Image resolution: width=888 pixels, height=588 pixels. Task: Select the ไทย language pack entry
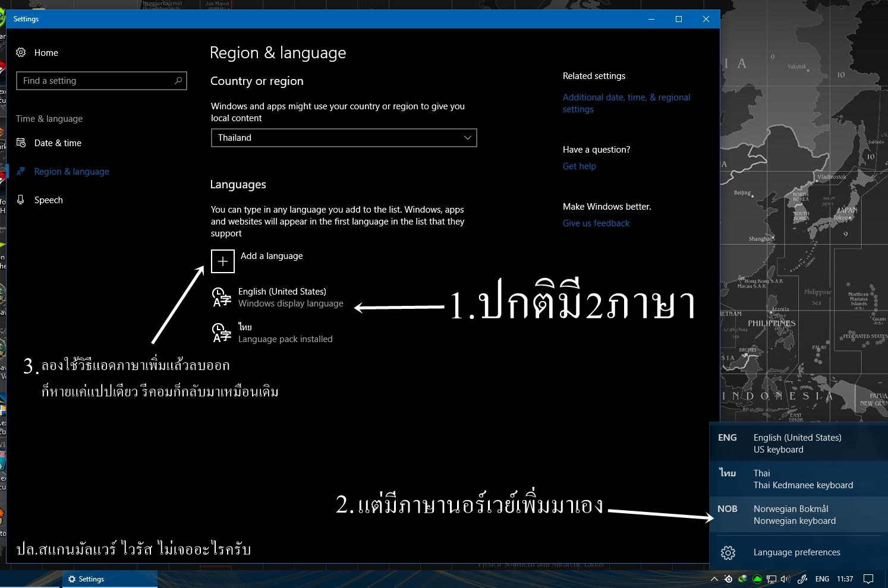(x=273, y=333)
